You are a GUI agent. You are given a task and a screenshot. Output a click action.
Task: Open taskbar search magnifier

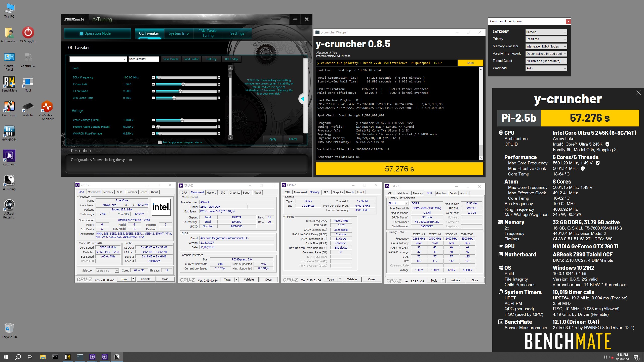click(18, 357)
